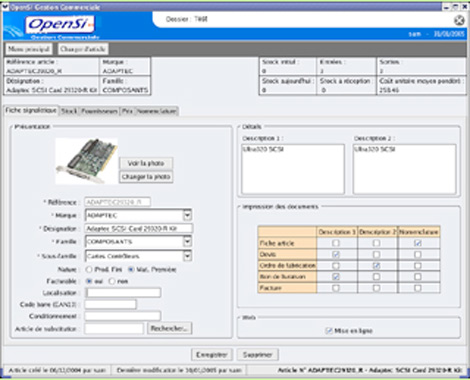Toggle Bon de livraison Description 2 checkbox
The height and width of the screenshot is (380, 470).
tap(377, 277)
